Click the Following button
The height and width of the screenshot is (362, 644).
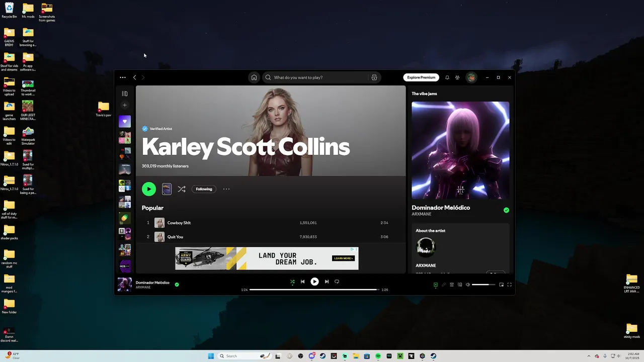tap(204, 189)
